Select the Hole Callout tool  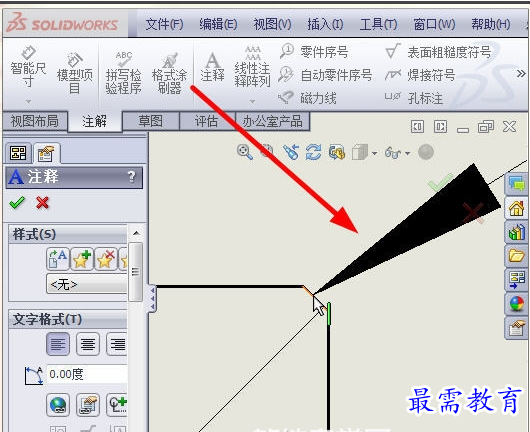click(414, 98)
